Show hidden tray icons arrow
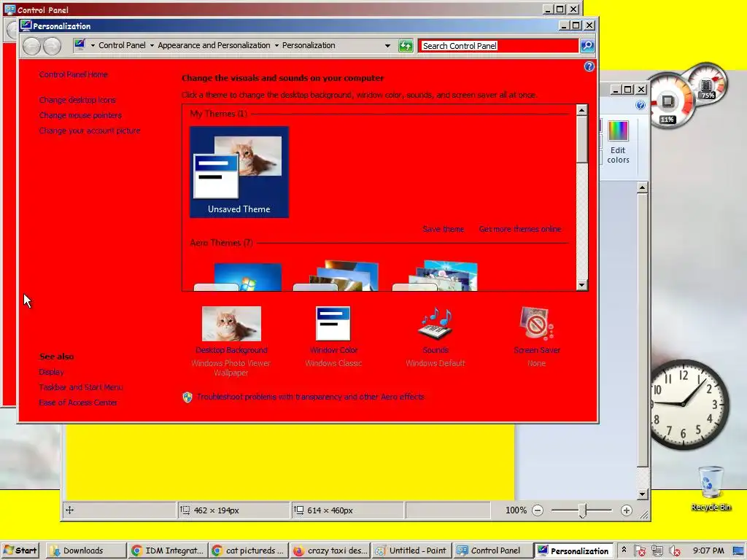The height and width of the screenshot is (560, 747). pos(624,550)
